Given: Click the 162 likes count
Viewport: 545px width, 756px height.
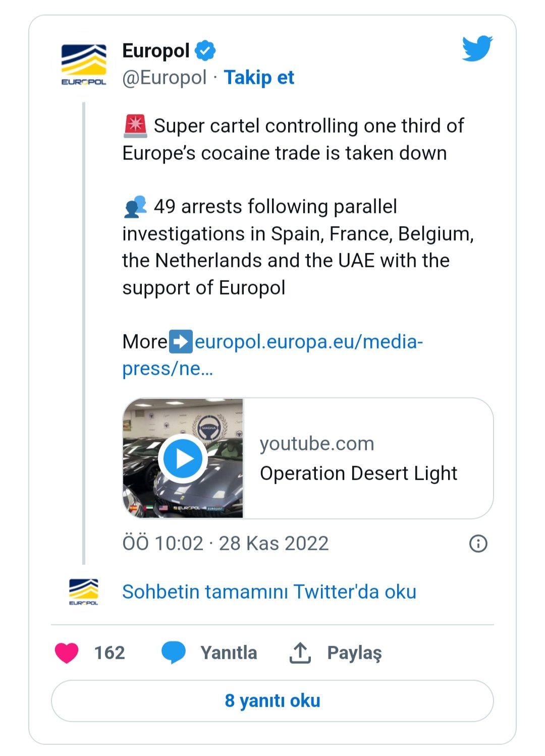Looking at the screenshot, I should click(x=110, y=653).
